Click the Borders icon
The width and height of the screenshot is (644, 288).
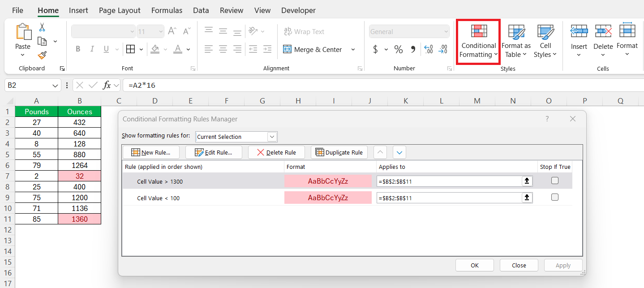pyautogui.click(x=130, y=49)
